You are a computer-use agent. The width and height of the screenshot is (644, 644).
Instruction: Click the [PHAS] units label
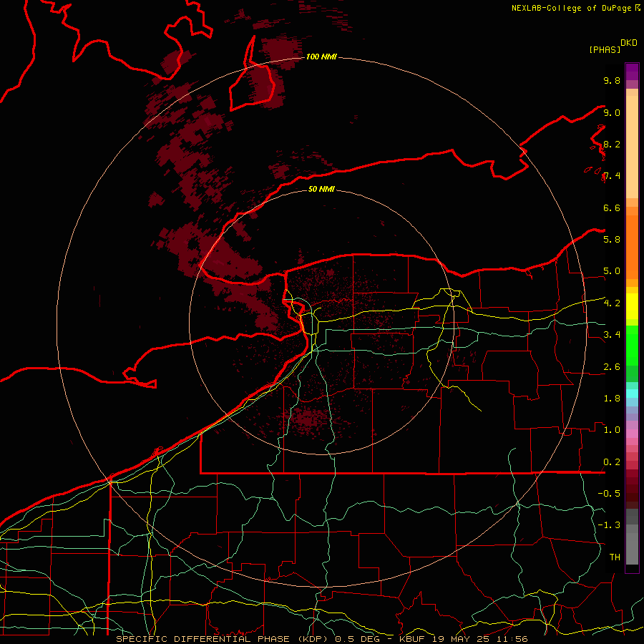(x=605, y=49)
